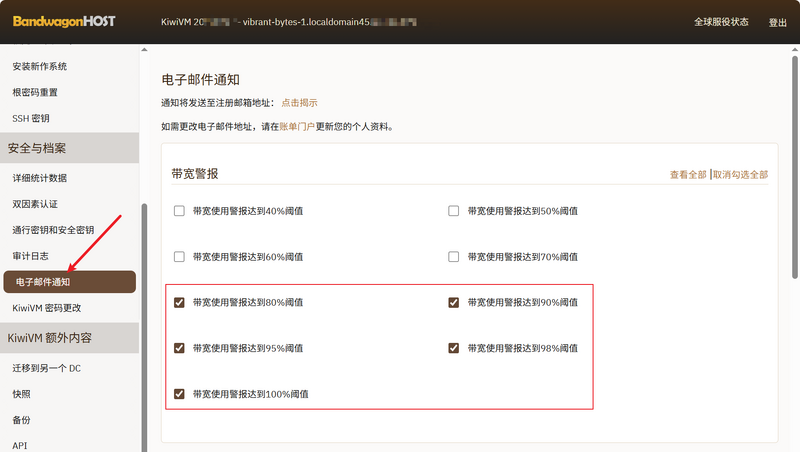The image size is (800, 452).
Task: Open 电子邮件通知 in the sidebar
Action: (70, 282)
